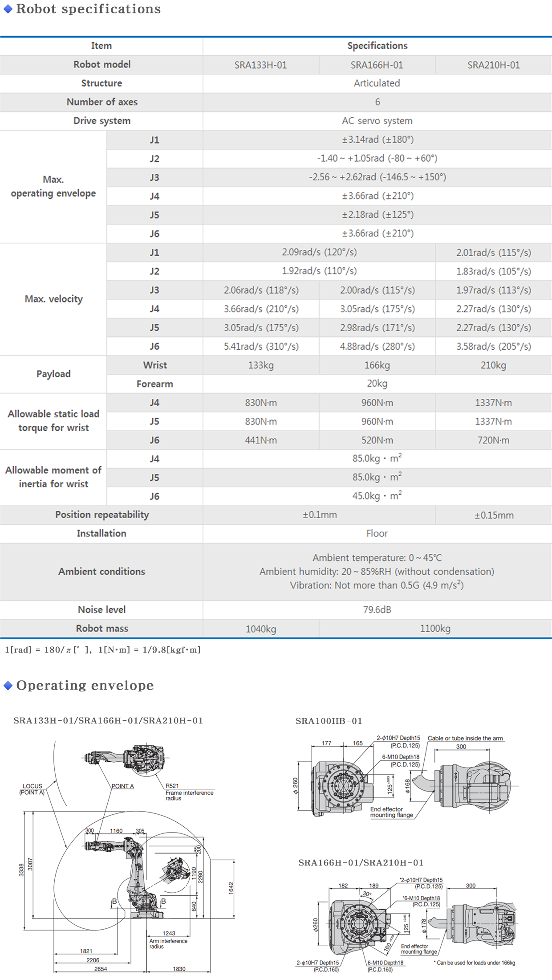The width and height of the screenshot is (552, 980).
Task: Select the SRA166H-01 model cell
Action: click(x=377, y=65)
